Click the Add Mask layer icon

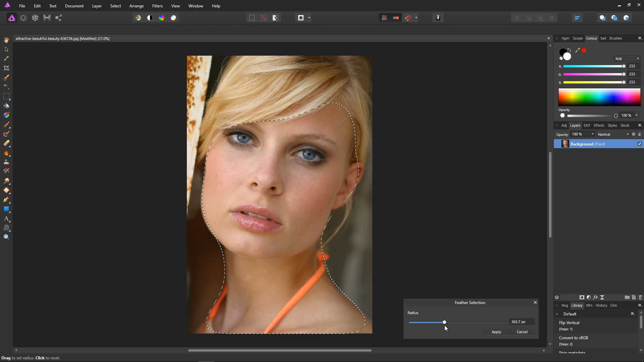click(x=582, y=297)
